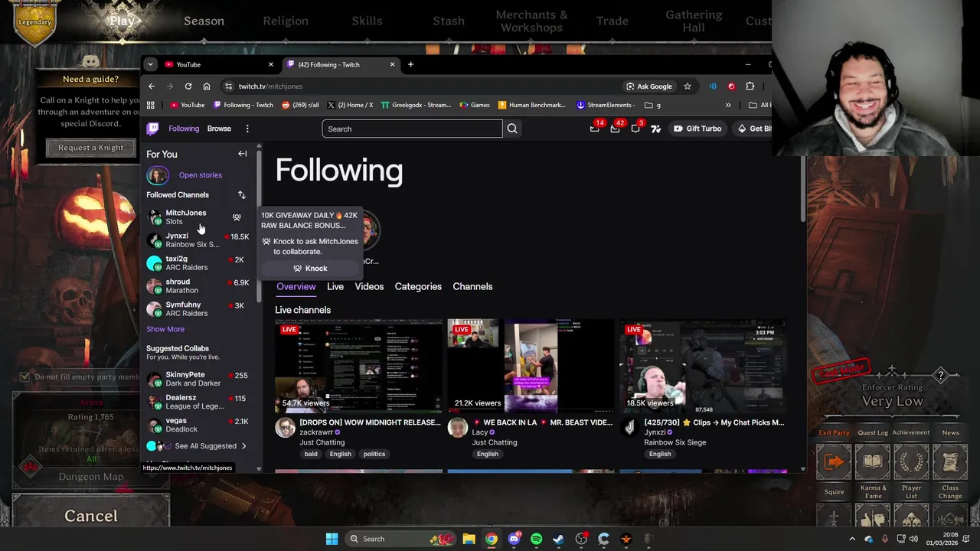Image resolution: width=980 pixels, height=551 pixels.
Task: Open the game's Religion menu
Action: [x=286, y=21]
